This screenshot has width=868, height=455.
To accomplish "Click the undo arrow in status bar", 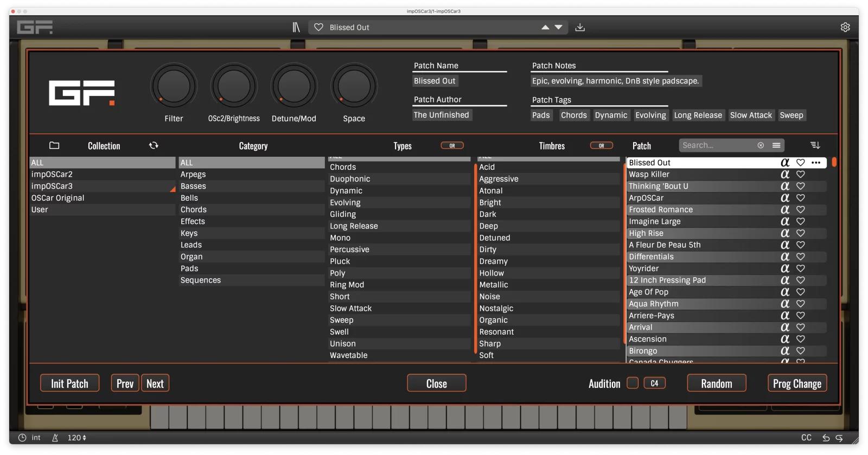I will (826, 438).
